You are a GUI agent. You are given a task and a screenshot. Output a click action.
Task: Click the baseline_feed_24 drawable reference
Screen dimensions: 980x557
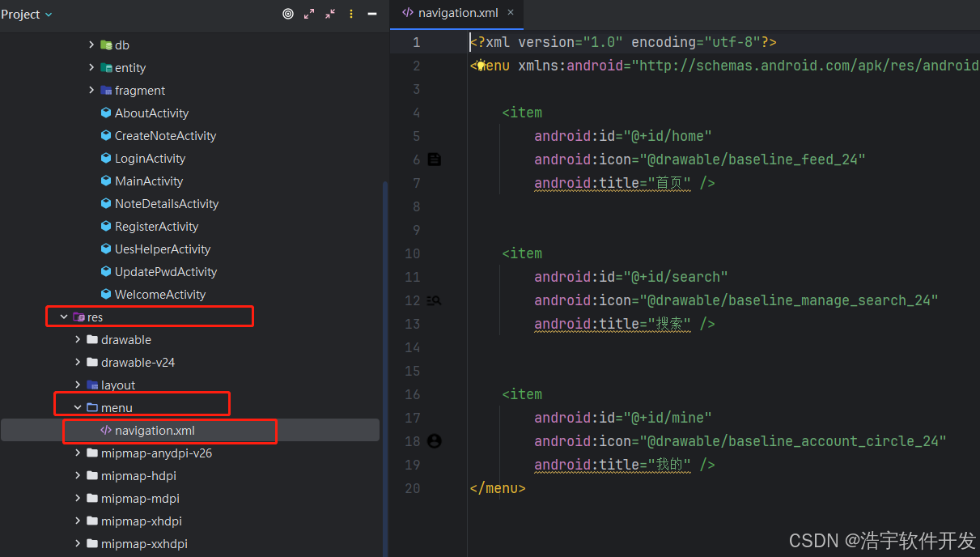click(x=753, y=159)
